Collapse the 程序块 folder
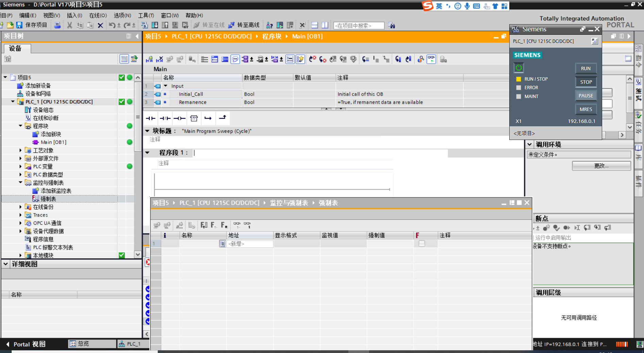Screen dimensions: 644x353 (20, 126)
